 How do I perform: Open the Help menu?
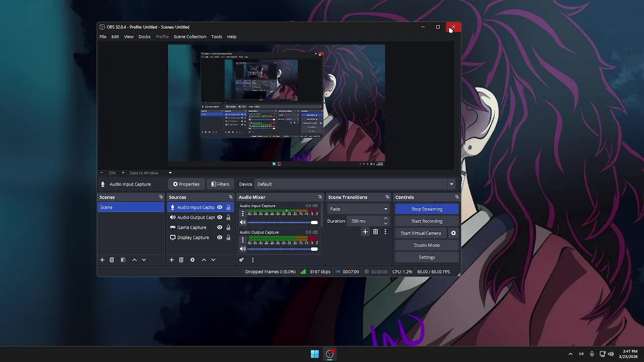point(231,37)
